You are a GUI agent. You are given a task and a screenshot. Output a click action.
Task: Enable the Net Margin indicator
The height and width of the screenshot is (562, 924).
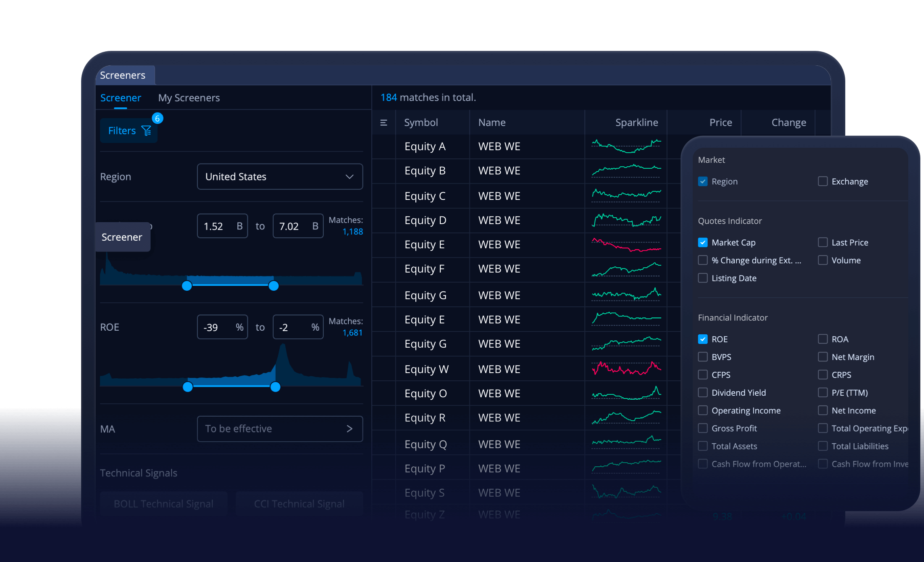click(x=823, y=357)
